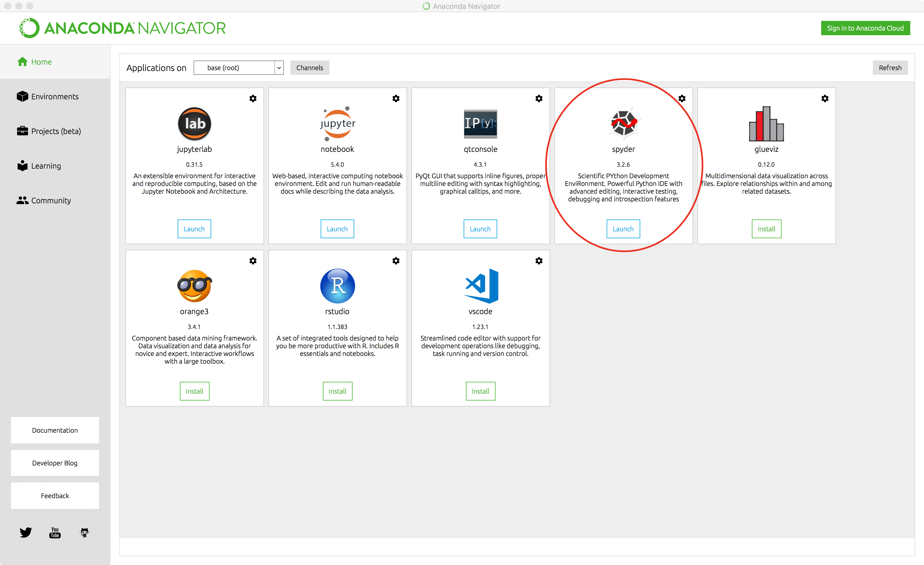
Task: Click the 'Applications on' label
Action: (x=156, y=68)
